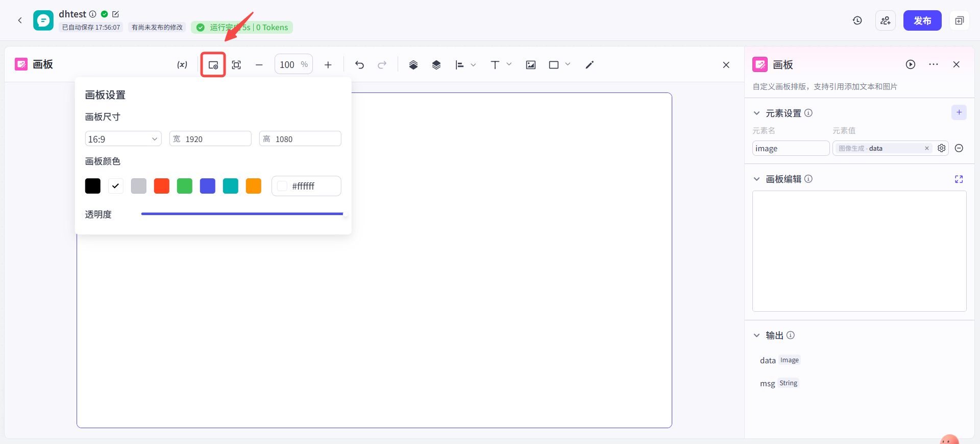Run the 画板 node play icon

click(911, 64)
